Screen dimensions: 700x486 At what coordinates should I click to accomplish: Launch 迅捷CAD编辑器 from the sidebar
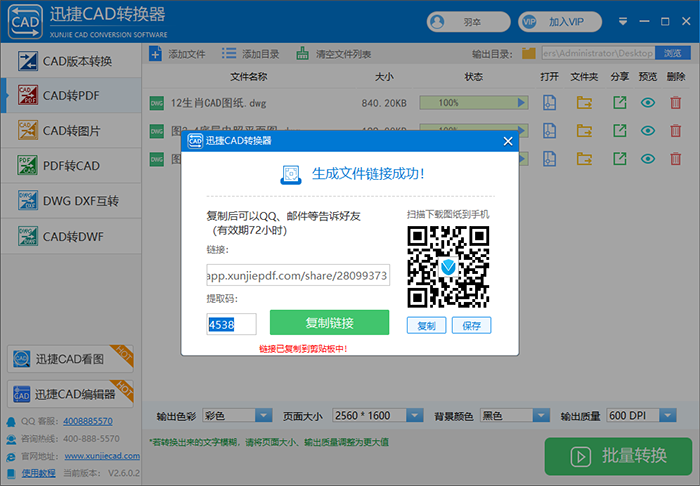tap(71, 394)
